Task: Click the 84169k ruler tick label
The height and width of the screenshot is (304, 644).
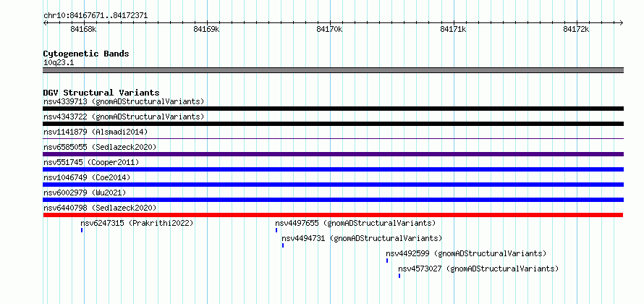Action: pyautogui.click(x=207, y=29)
